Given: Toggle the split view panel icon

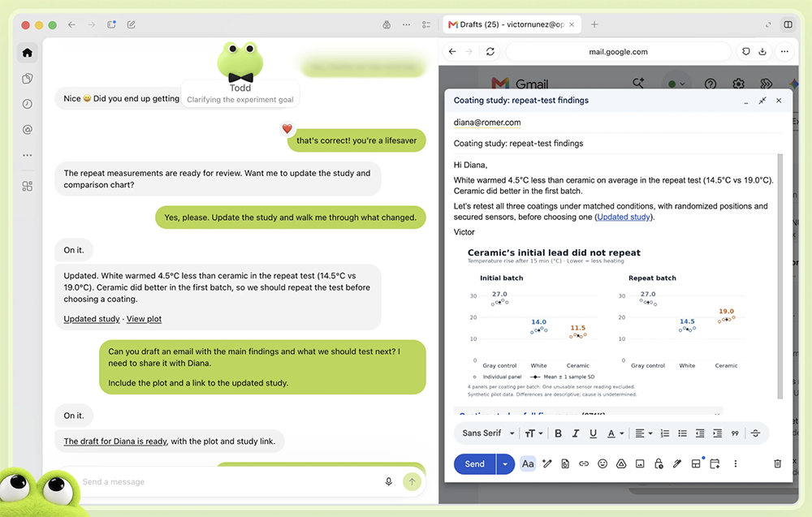Looking at the screenshot, I should point(788,24).
